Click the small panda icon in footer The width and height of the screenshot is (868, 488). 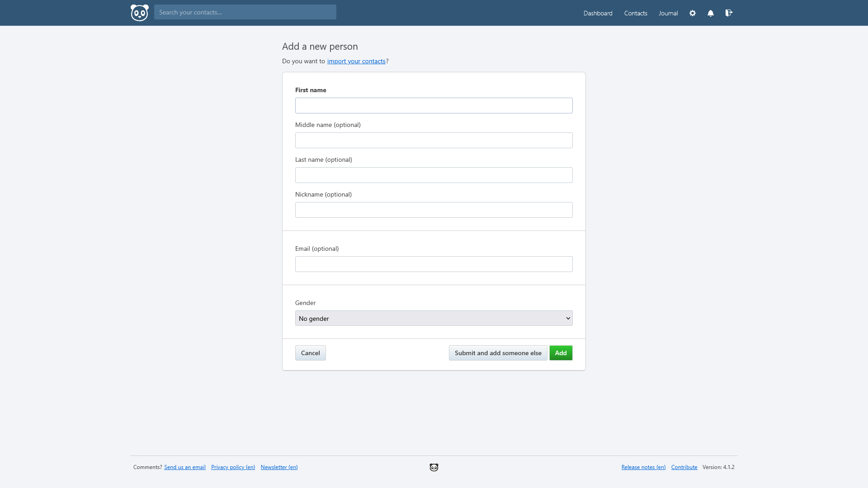tap(434, 467)
